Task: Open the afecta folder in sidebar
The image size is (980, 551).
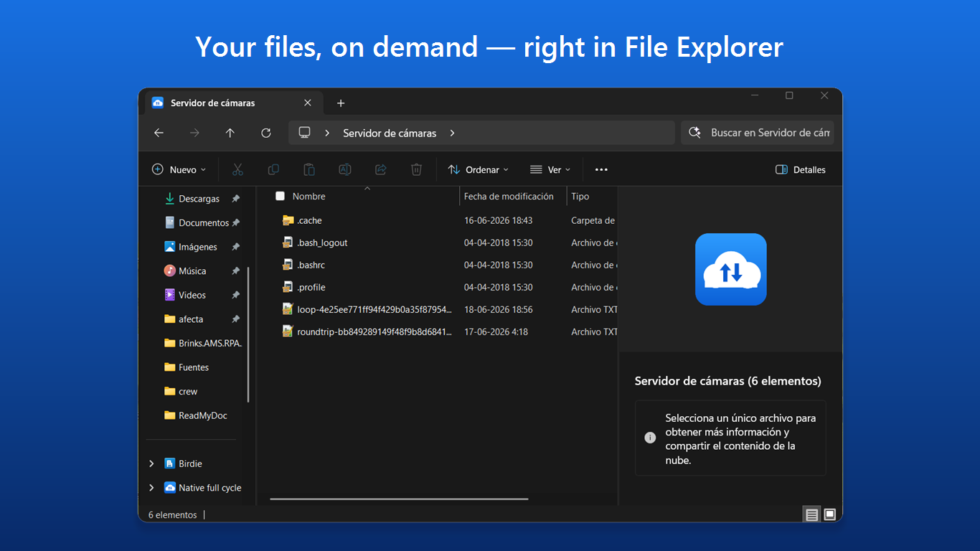Action: click(x=191, y=319)
